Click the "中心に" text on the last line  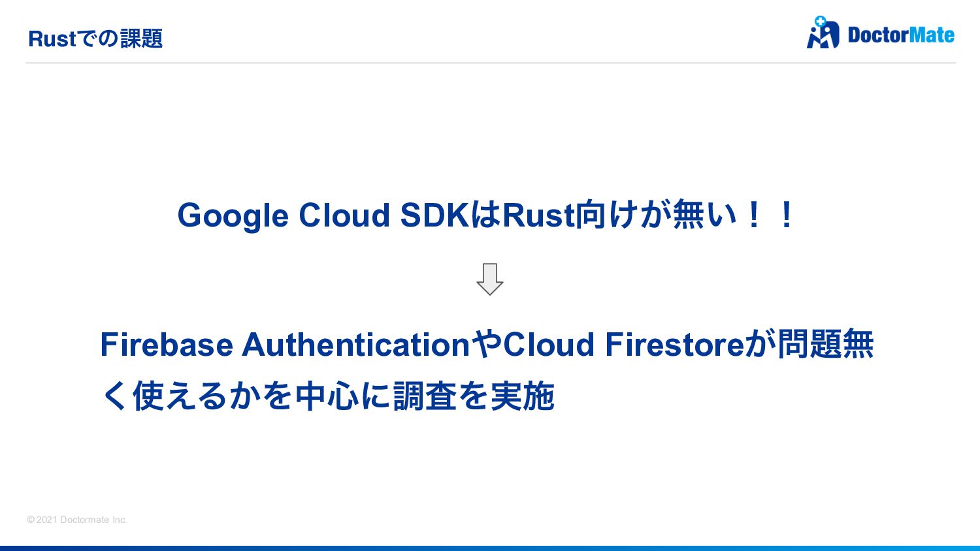[x=343, y=396]
